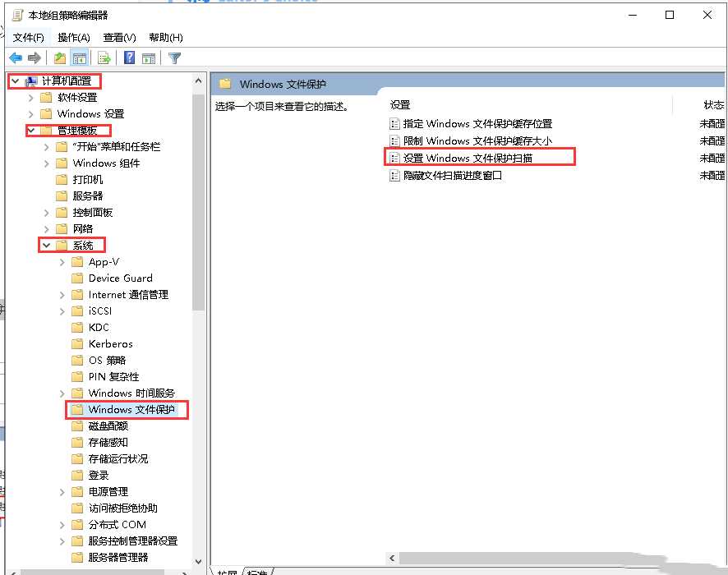Select the 服务控制管理器设置 tree item
Viewport: 728px width, 575px height.
(x=133, y=541)
